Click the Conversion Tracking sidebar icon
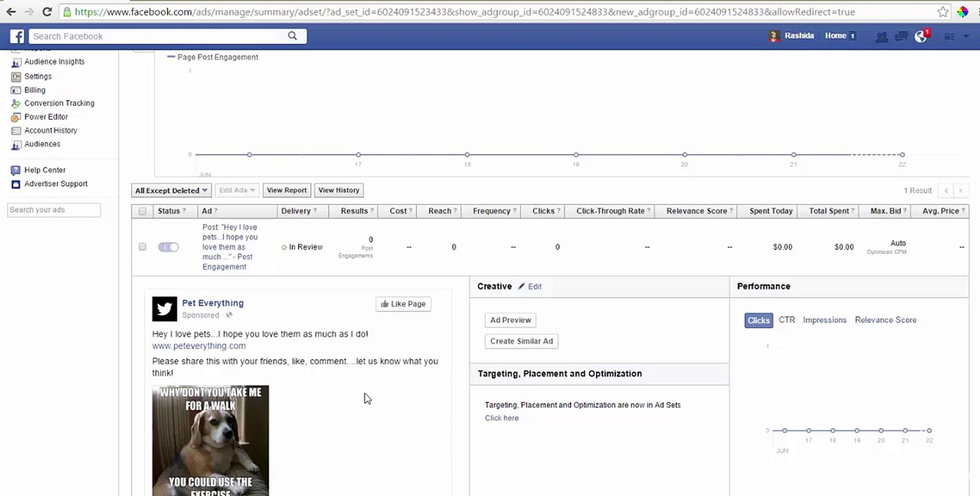The width and height of the screenshot is (980, 496). [x=16, y=103]
